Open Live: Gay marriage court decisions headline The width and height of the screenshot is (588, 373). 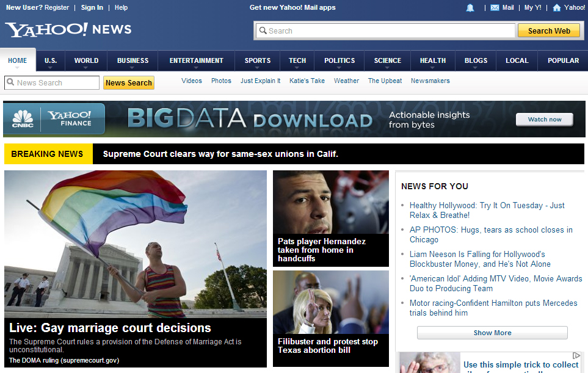click(x=110, y=328)
